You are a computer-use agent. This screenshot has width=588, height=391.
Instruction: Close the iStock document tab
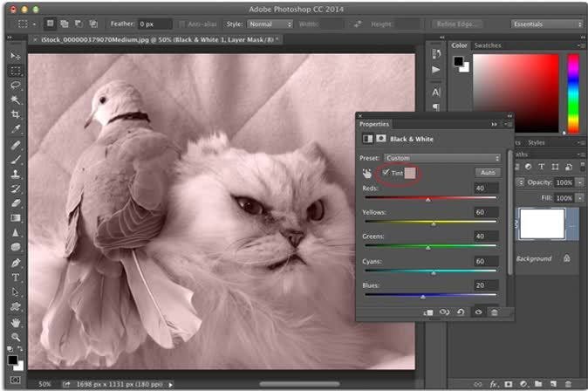click(x=35, y=39)
